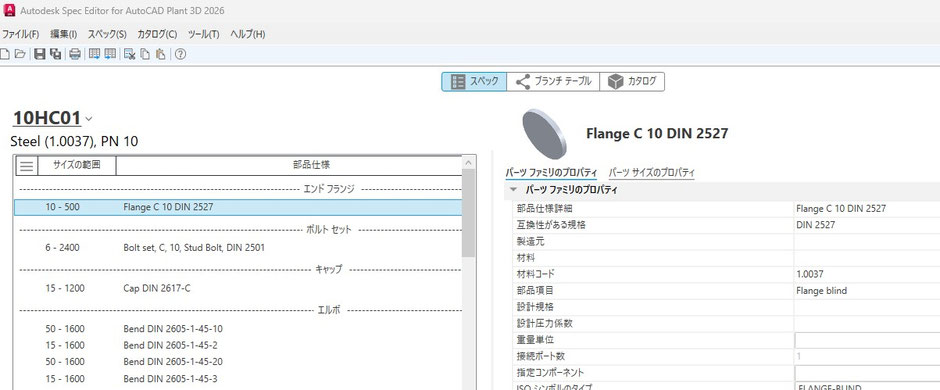Click the Save All toolbar icon

click(x=56, y=55)
